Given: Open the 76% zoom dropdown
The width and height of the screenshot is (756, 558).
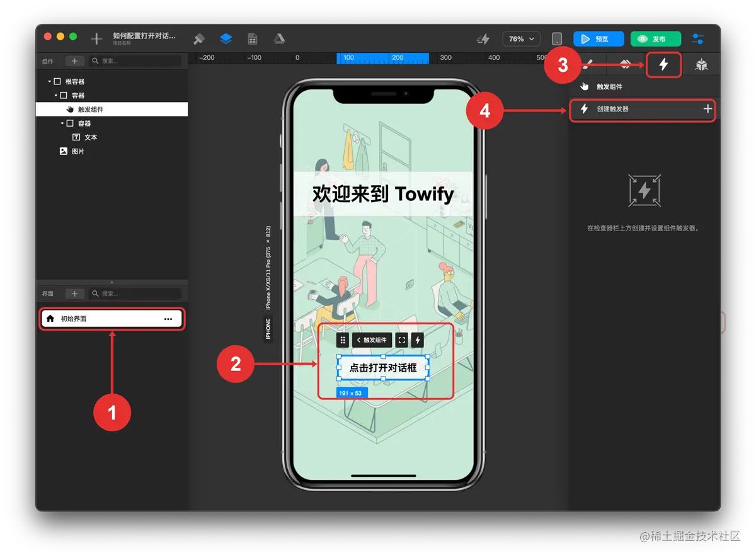Looking at the screenshot, I should pyautogui.click(x=521, y=39).
